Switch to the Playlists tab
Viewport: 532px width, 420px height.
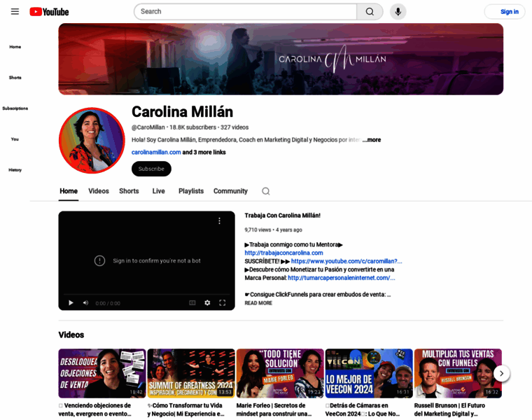tap(191, 191)
